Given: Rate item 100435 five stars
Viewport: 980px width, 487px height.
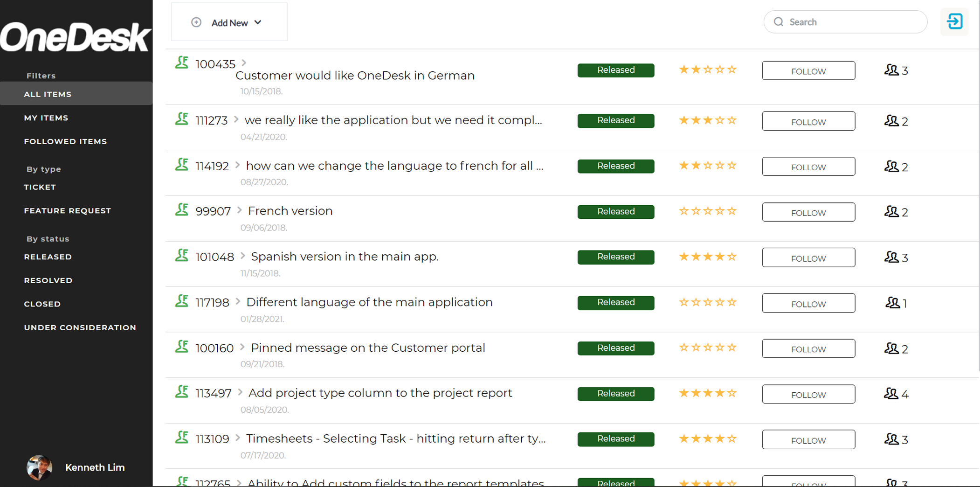Looking at the screenshot, I should 732,70.
